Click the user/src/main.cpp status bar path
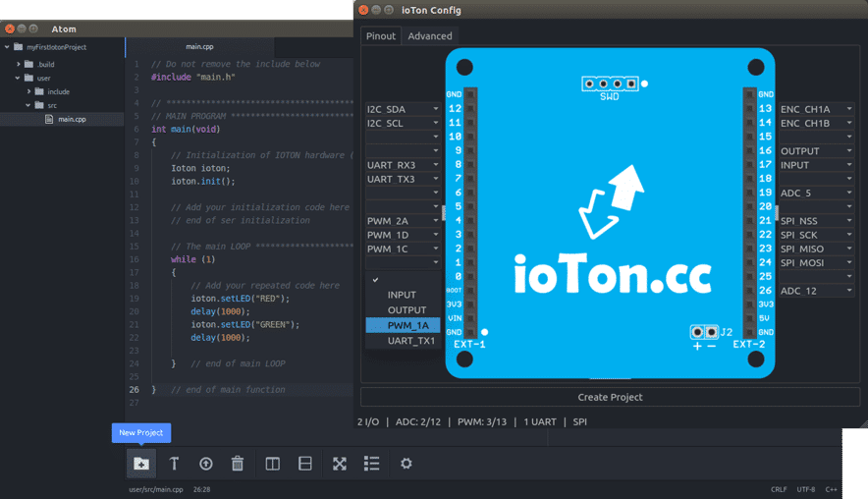Viewport: 868px width, 499px height. coord(156,489)
